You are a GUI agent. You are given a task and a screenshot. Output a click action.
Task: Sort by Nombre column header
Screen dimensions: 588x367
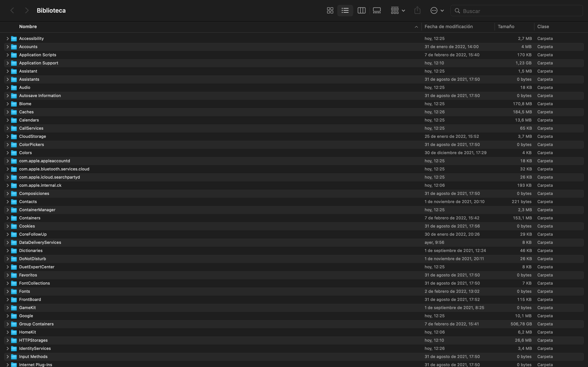tap(28, 27)
